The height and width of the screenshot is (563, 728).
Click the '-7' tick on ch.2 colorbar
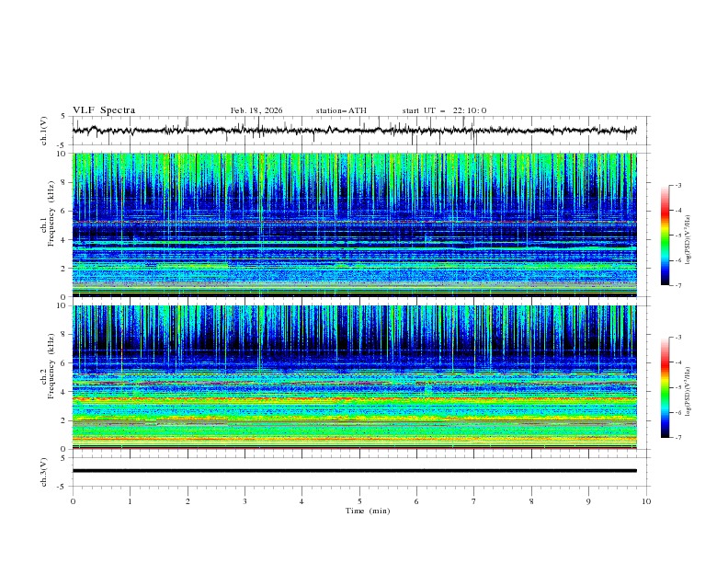click(x=678, y=438)
